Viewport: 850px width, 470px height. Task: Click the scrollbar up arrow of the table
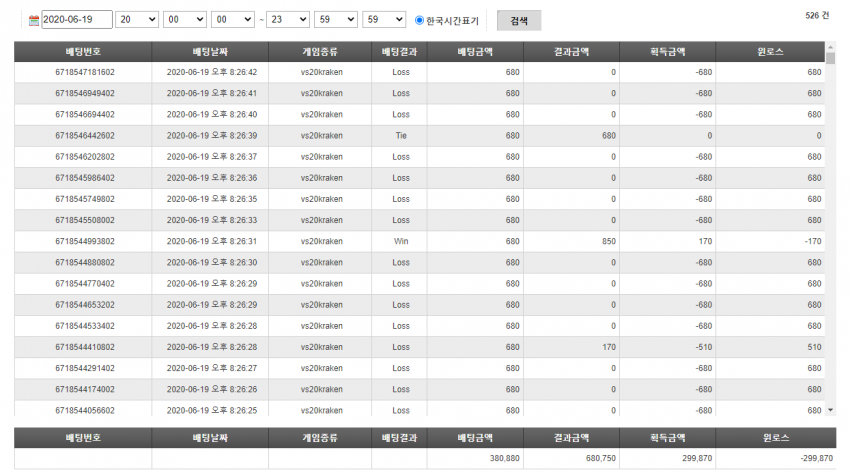pos(830,47)
